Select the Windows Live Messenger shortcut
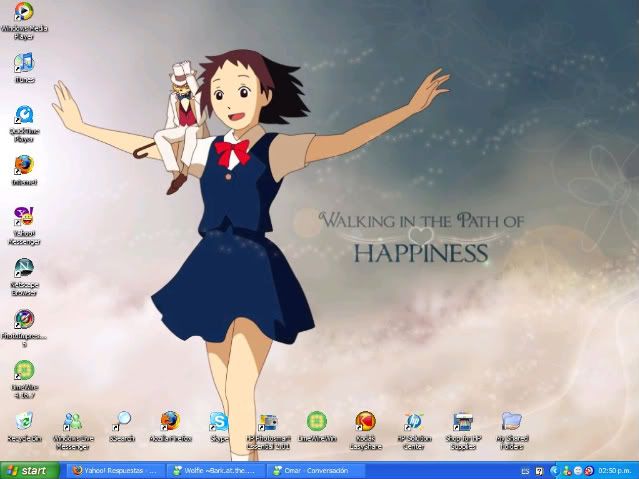639x479 pixels. [x=73, y=430]
